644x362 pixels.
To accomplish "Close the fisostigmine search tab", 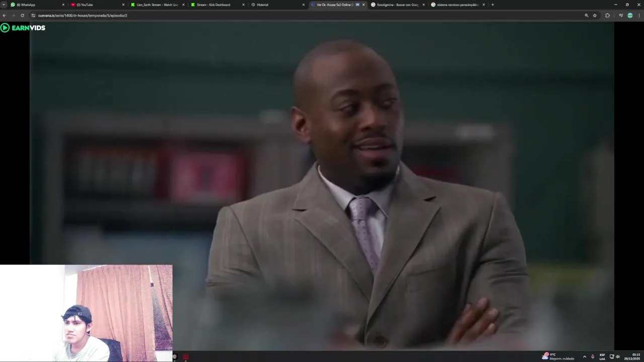I will (x=424, y=5).
